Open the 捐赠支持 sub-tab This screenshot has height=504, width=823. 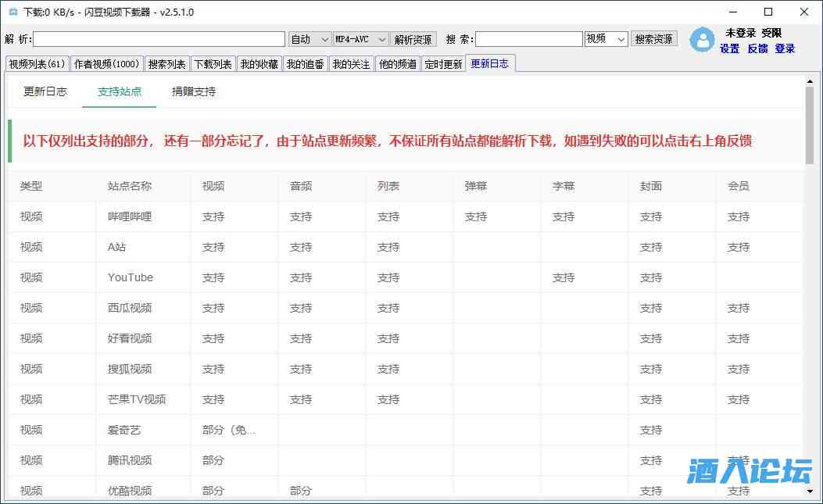pyautogui.click(x=194, y=92)
